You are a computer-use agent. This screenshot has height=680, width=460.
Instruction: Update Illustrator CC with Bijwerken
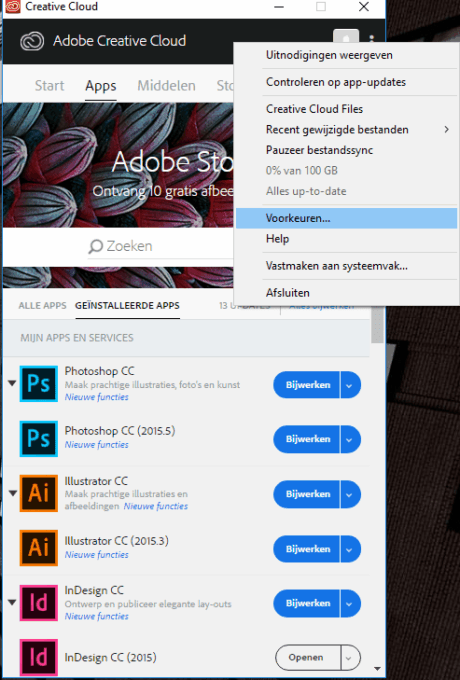coord(307,494)
